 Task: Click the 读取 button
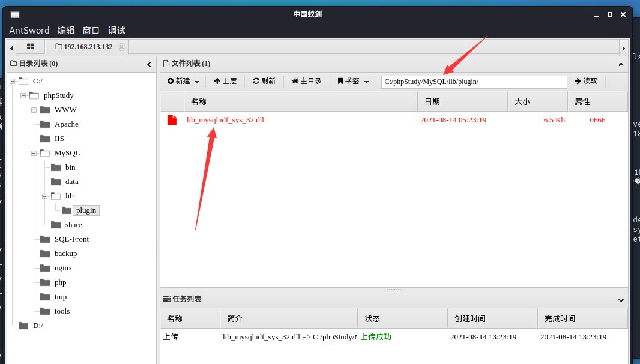tap(586, 81)
